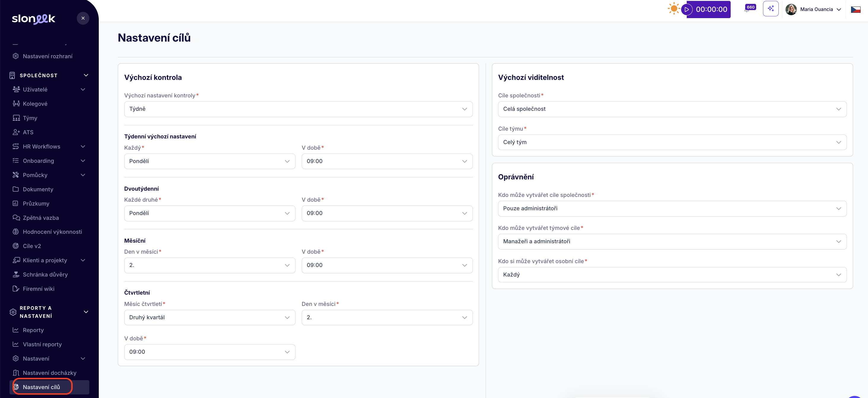This screenshot has width=868, height=398.
Task: Start the time tracker play button
Action: tap(686, 10)
